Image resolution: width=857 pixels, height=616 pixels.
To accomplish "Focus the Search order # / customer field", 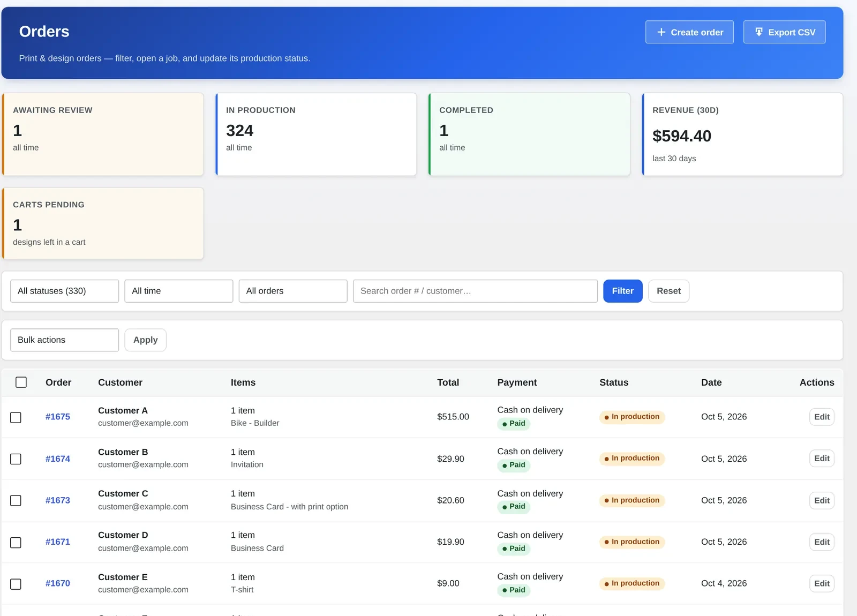I will coord(475,291).
